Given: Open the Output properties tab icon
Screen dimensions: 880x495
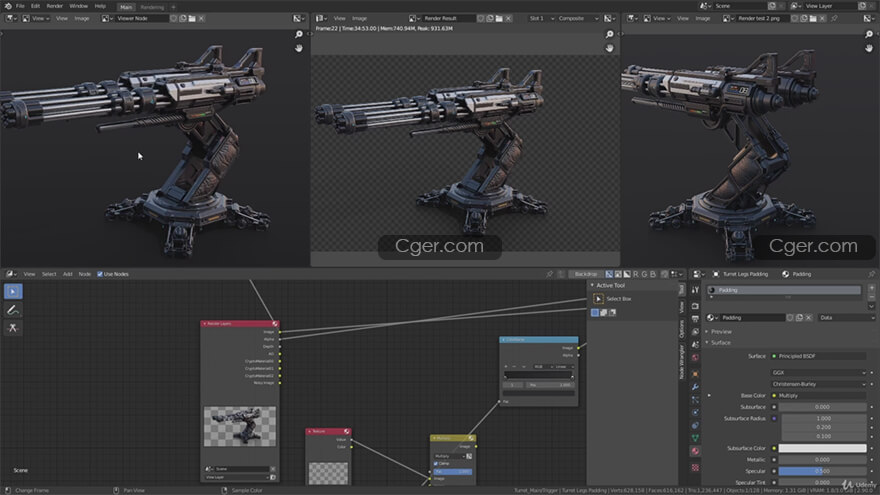Looking at the screenshot, I should (x=695, y=319).
